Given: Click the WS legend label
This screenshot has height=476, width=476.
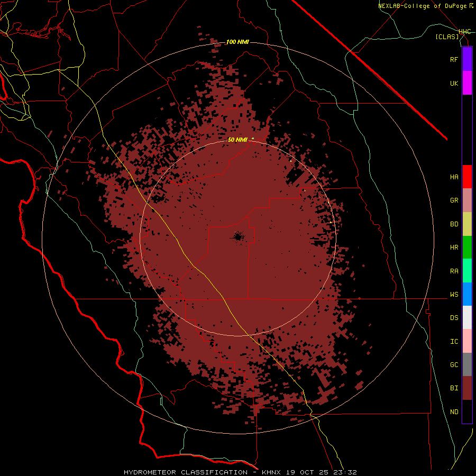Looking at the screenshot, I should click(x=454, y=295).
